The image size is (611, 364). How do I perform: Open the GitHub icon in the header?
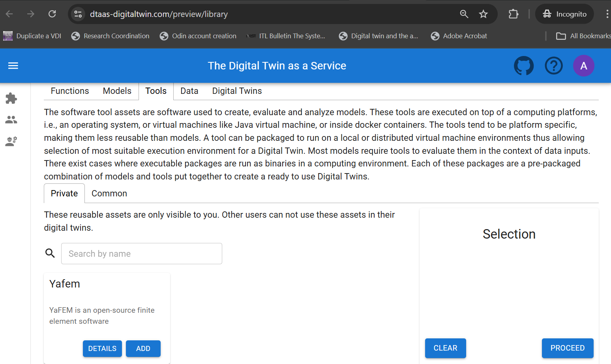coord(524,65)
